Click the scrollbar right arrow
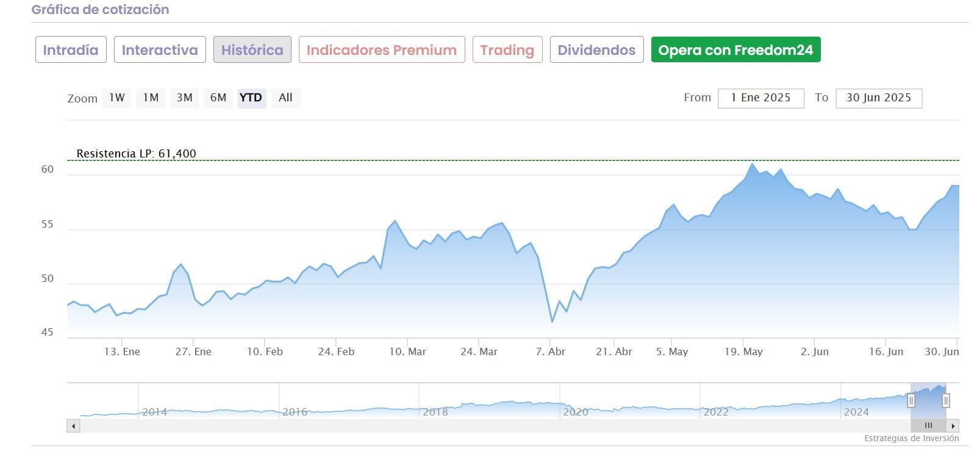The height and width of the screenshot is (465, 980). [x=953, y=426]
